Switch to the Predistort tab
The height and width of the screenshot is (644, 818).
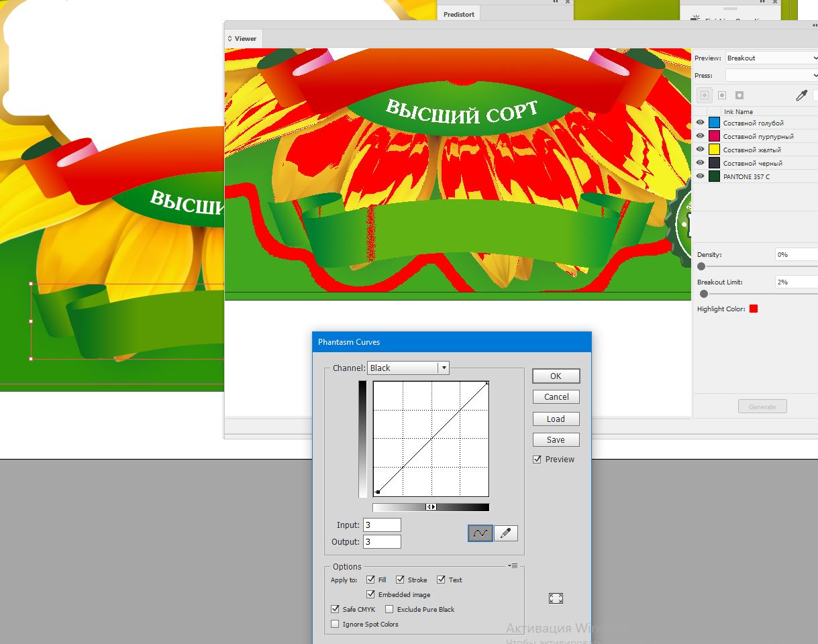click(x=459, y=14)
